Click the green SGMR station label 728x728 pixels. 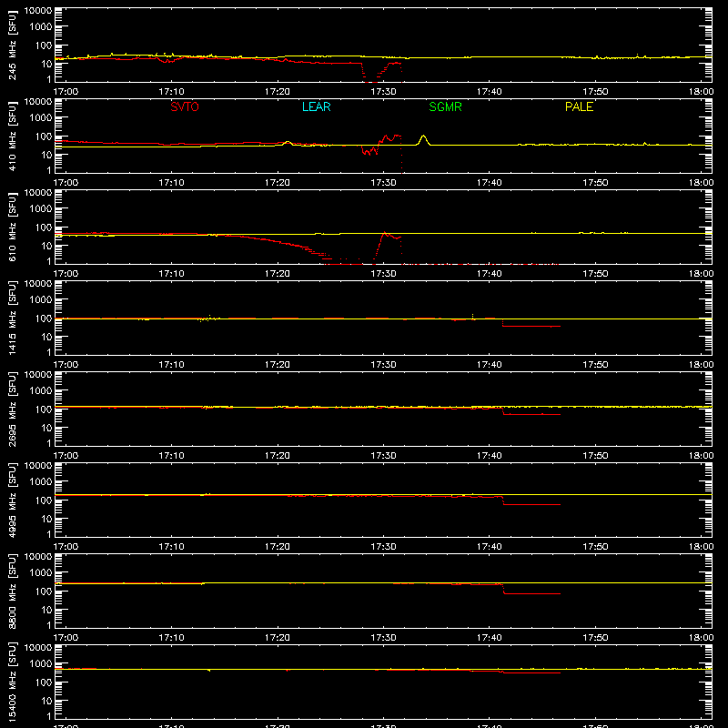(445, 106)
